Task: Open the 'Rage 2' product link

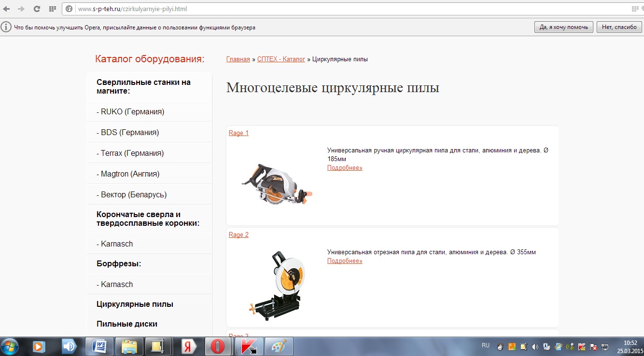Action: (238, 235)
